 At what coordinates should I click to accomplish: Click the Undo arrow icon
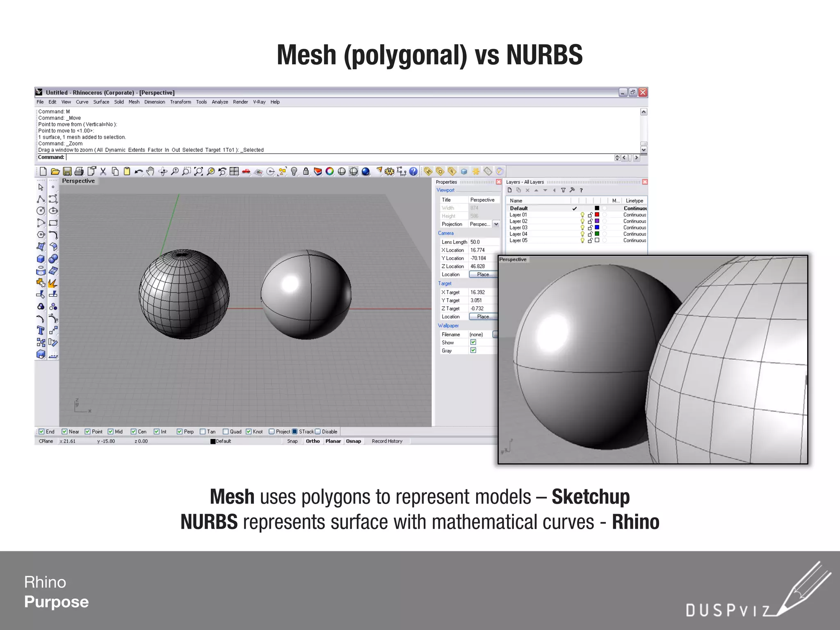point(139,171)
